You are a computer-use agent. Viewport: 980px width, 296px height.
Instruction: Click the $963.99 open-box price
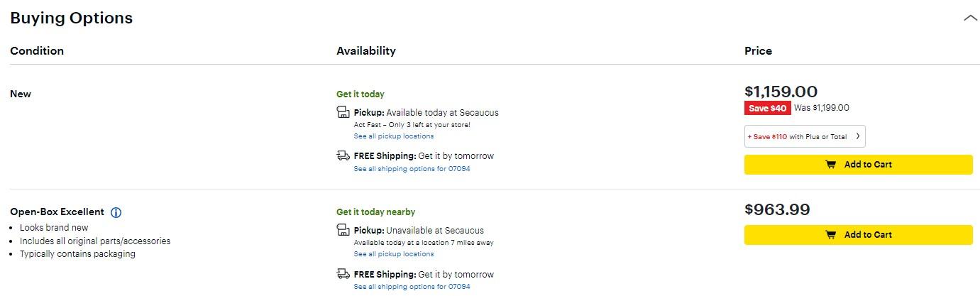tap(777, 210)
